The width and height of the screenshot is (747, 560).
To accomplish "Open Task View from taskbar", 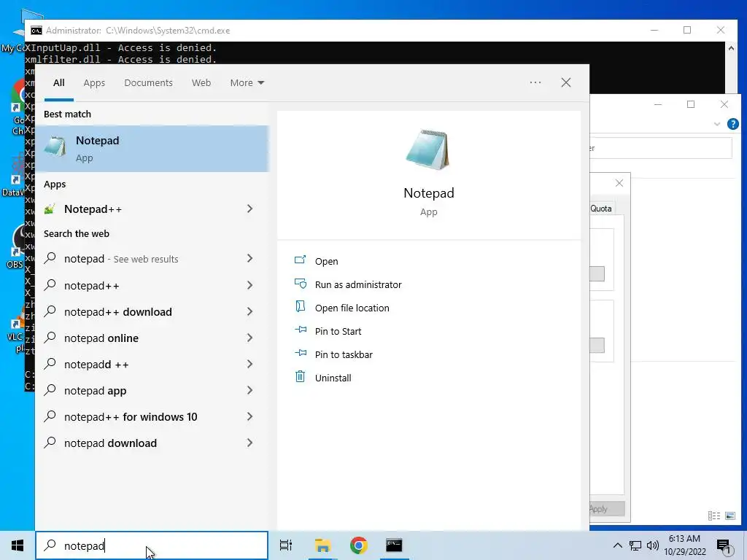I will point(286,545).
